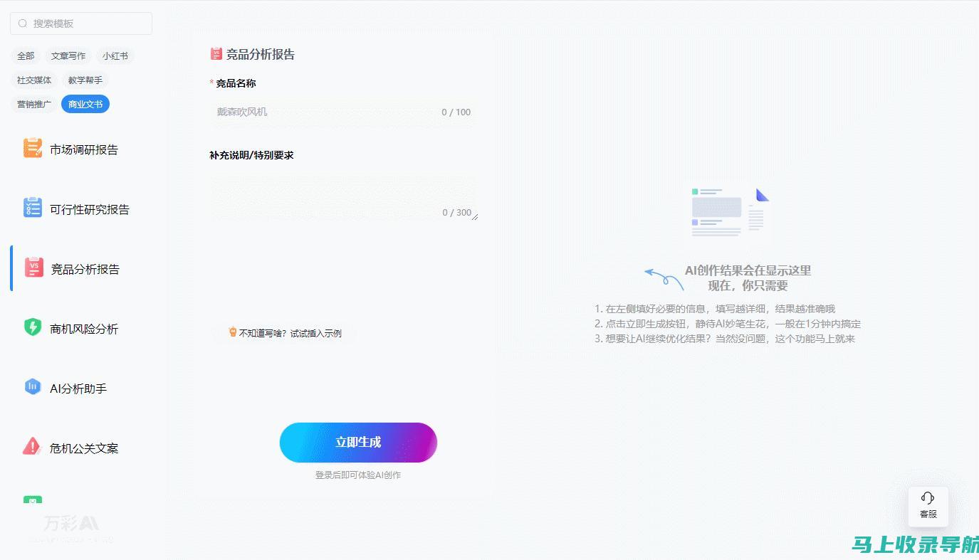
Task: Click instruction line 1 about 填写越详细
Action: [x=715, y=309]
